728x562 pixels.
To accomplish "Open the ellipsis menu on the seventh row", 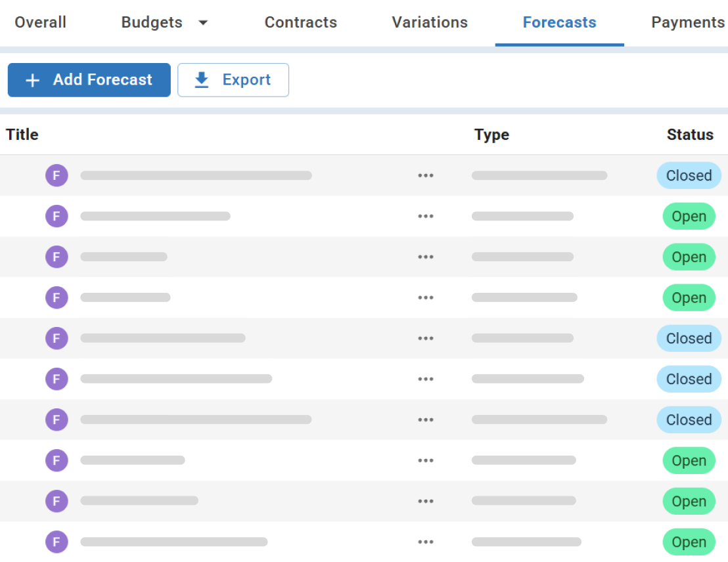I will (426, 420).
